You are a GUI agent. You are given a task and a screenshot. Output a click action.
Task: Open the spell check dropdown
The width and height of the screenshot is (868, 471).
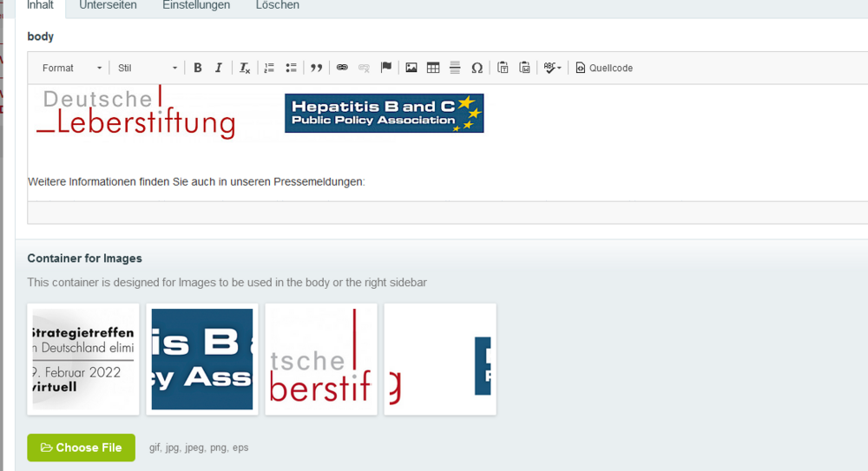(x=552, y=68)
